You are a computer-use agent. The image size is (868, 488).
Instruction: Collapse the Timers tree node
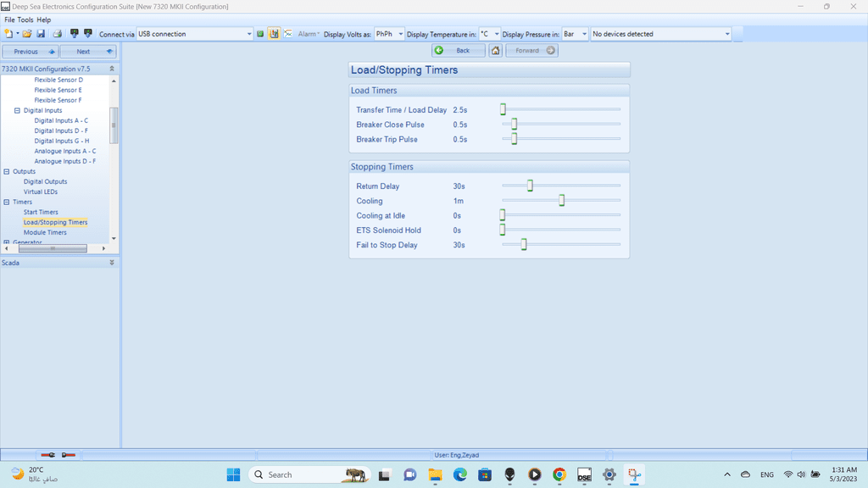7,202
